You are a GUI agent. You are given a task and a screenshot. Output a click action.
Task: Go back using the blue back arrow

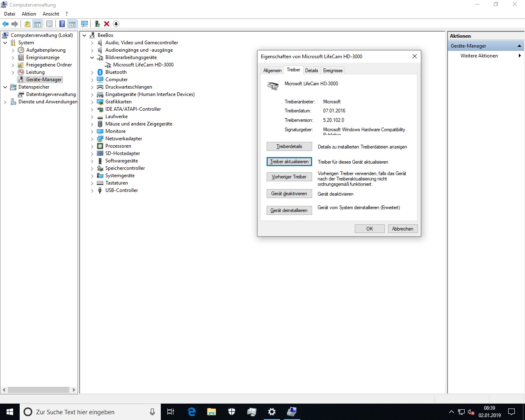click(x=5, y=24)
